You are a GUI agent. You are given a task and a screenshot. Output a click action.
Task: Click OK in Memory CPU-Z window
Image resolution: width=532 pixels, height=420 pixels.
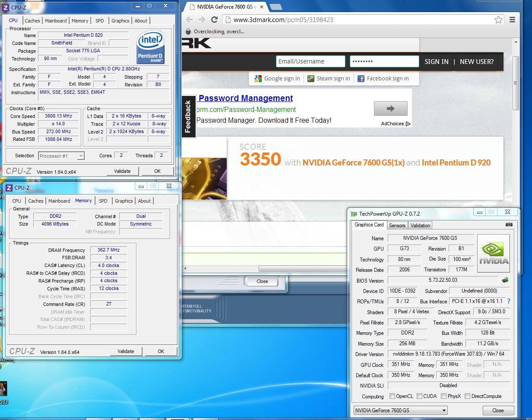(161, 351)
